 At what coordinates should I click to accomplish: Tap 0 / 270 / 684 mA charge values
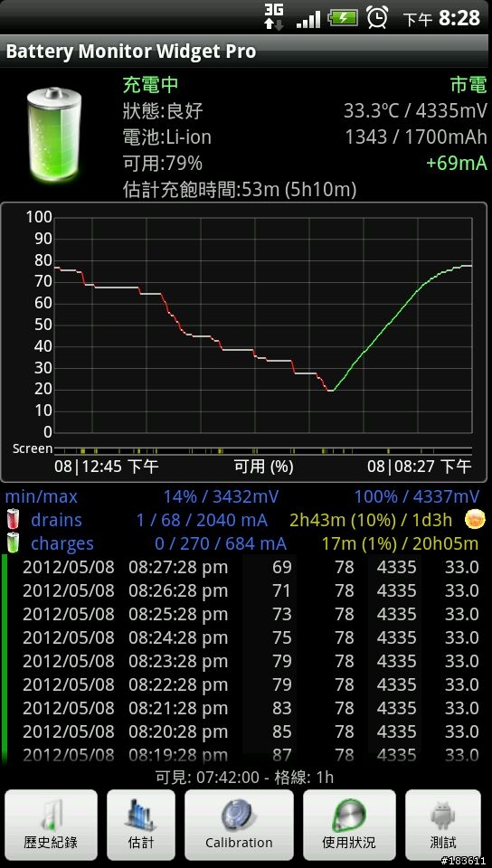click(x=221, y=543)
